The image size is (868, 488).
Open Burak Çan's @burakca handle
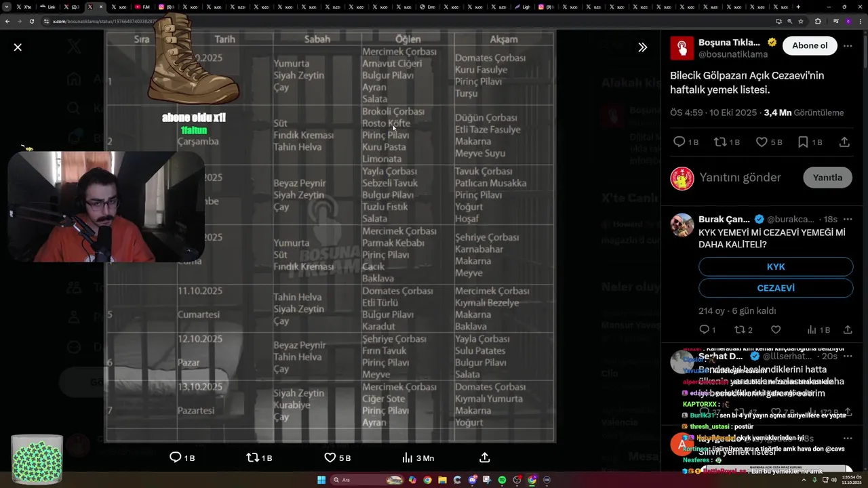(x=791, y=220)
